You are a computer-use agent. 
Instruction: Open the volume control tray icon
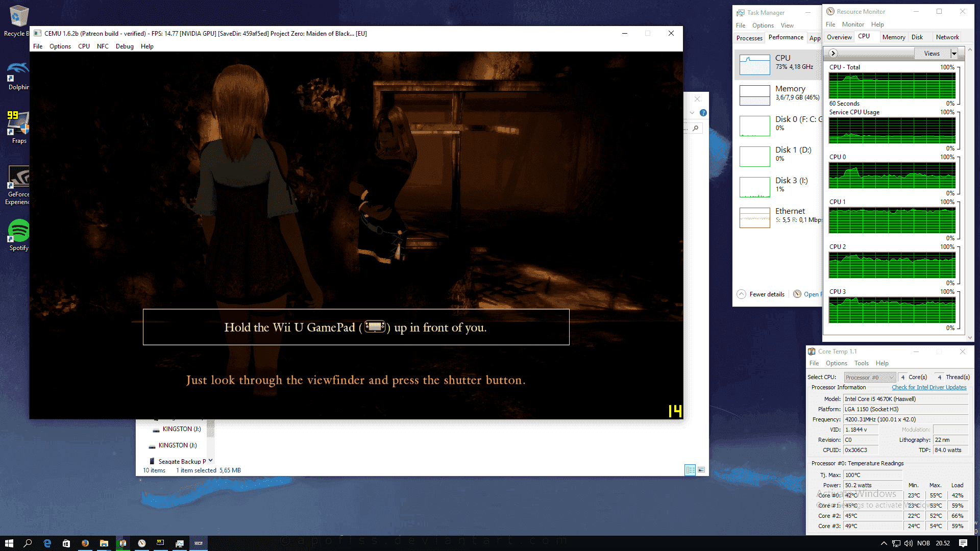point(909,543)
